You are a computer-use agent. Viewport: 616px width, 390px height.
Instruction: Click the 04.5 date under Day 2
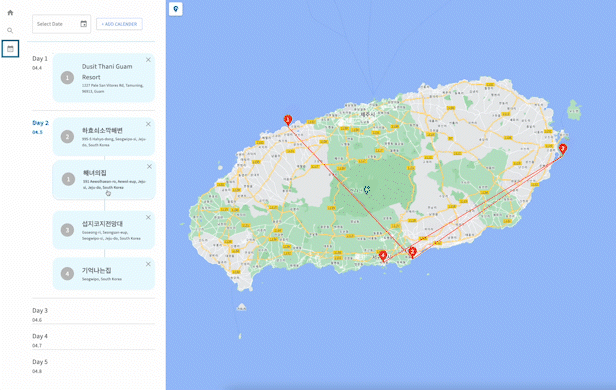pos(37,132)
